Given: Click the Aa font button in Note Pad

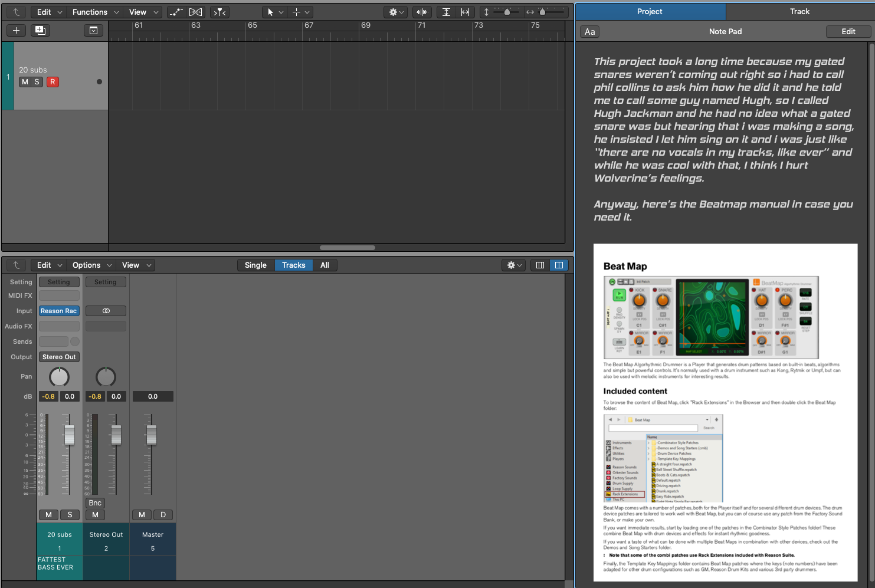Looking at the screenshot, I should [590, 32].
